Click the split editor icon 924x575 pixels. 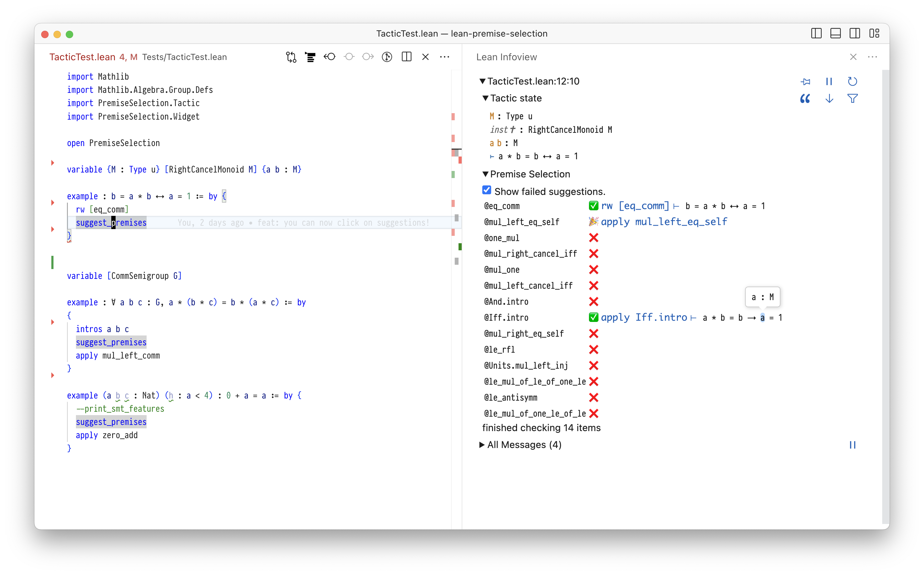click(406, 57)
